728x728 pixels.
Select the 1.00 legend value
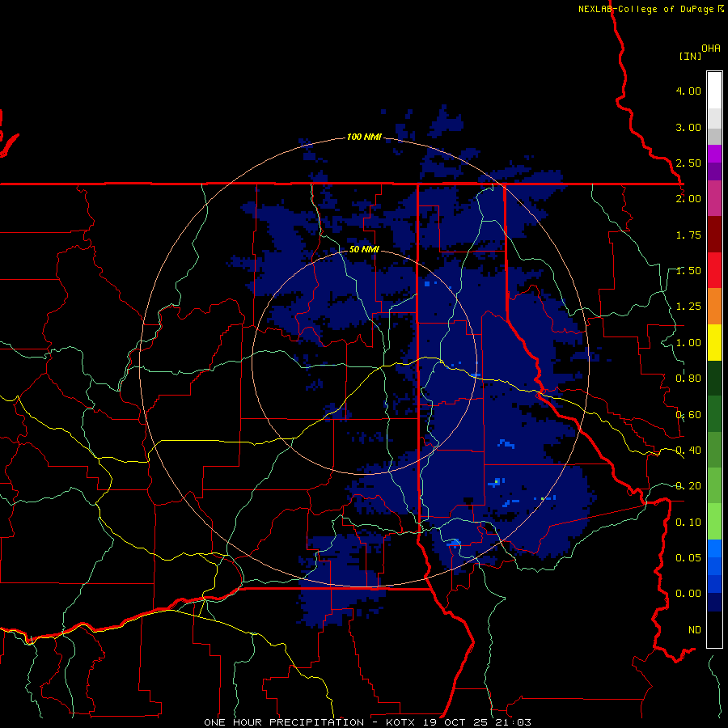(x=688, y=343)
